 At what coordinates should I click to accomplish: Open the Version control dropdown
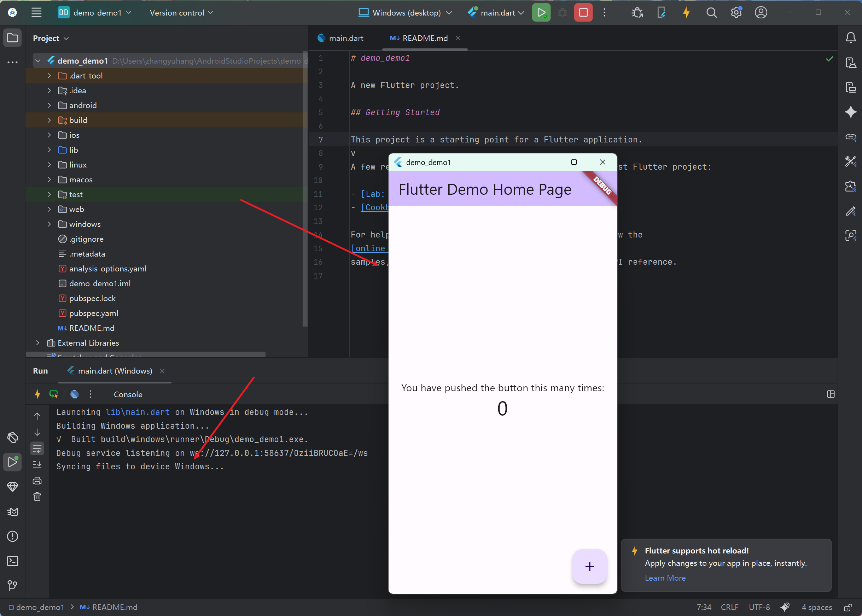click(181, 12)
